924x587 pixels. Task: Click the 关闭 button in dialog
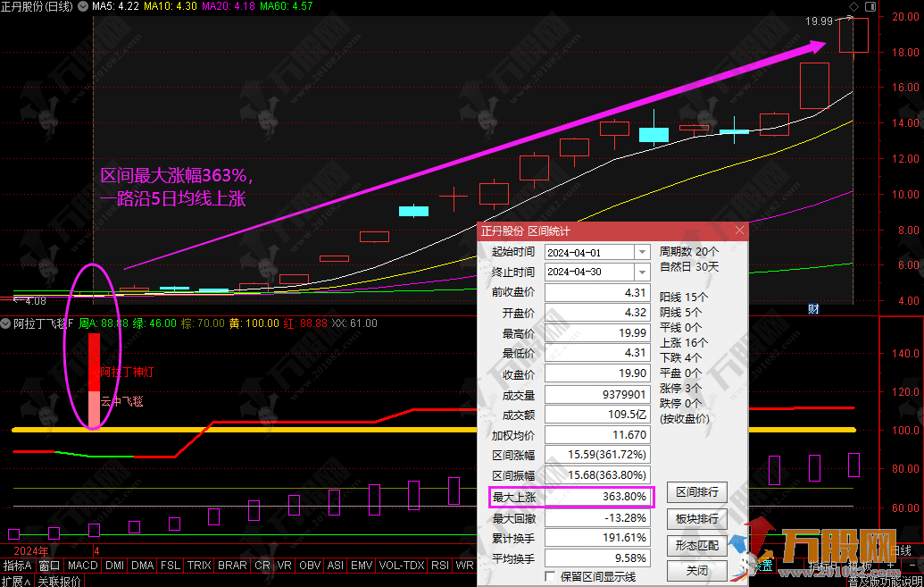pos(697,571)
